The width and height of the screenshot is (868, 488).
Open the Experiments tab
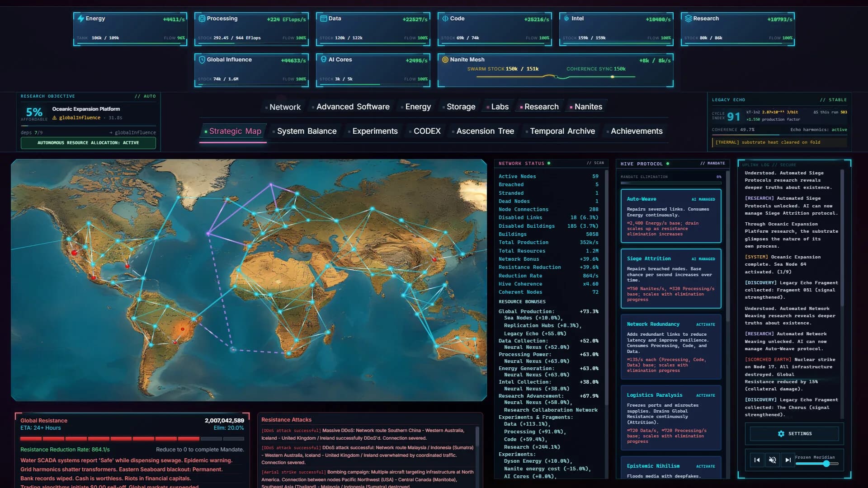tap(373, 131)
